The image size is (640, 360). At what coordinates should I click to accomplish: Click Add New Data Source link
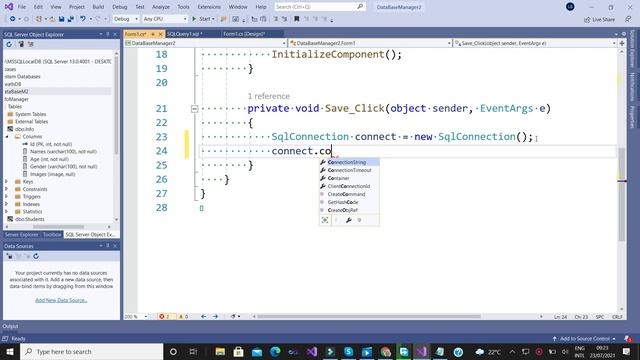click(61, 300)
